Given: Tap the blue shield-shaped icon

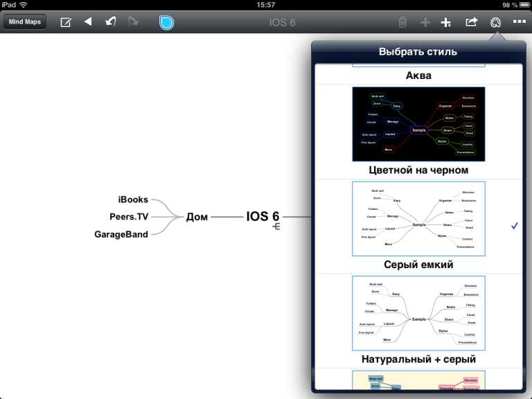Looking at the screenshot, I should (x=166, y=22).
